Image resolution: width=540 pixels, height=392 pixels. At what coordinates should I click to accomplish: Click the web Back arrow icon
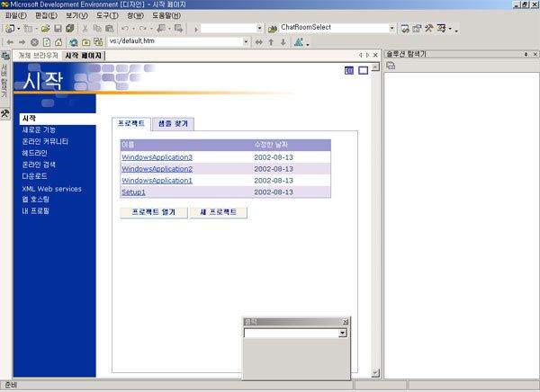pos(10,42)
